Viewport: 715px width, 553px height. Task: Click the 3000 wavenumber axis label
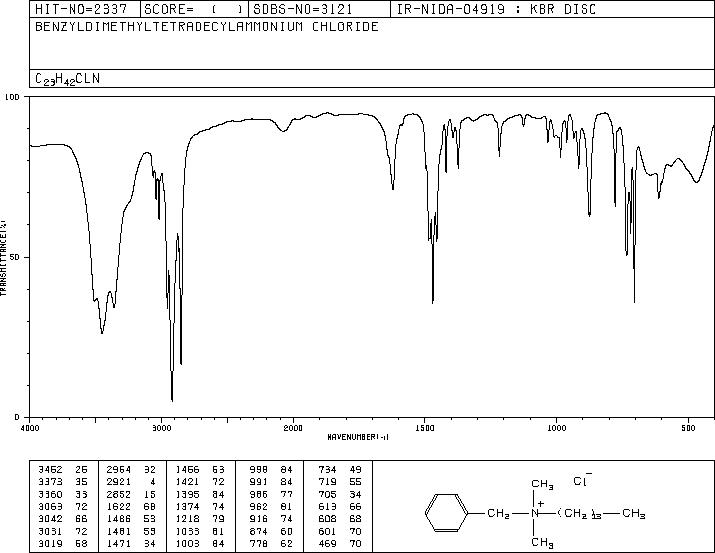[161, 428]
